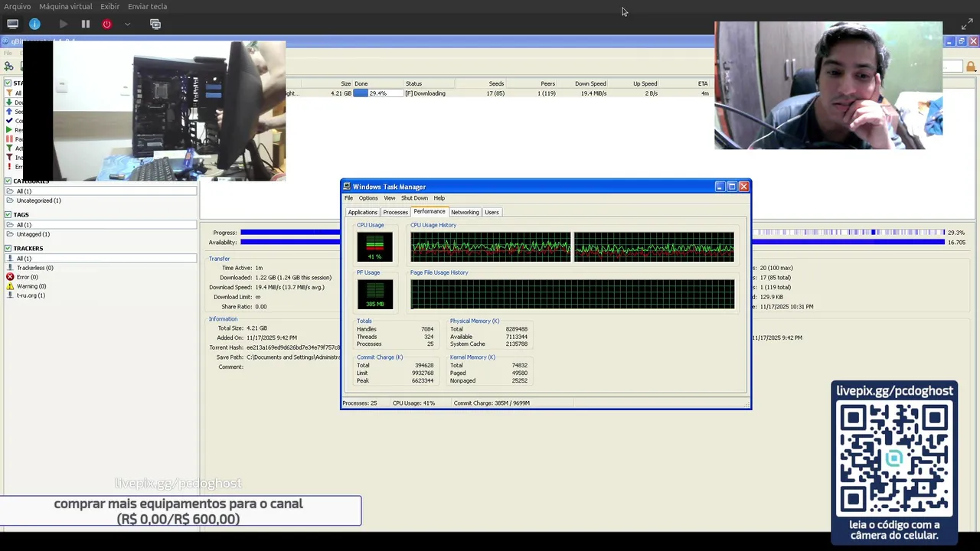
Task: Click the red VM power-off icon
Action: click(106, 24)
